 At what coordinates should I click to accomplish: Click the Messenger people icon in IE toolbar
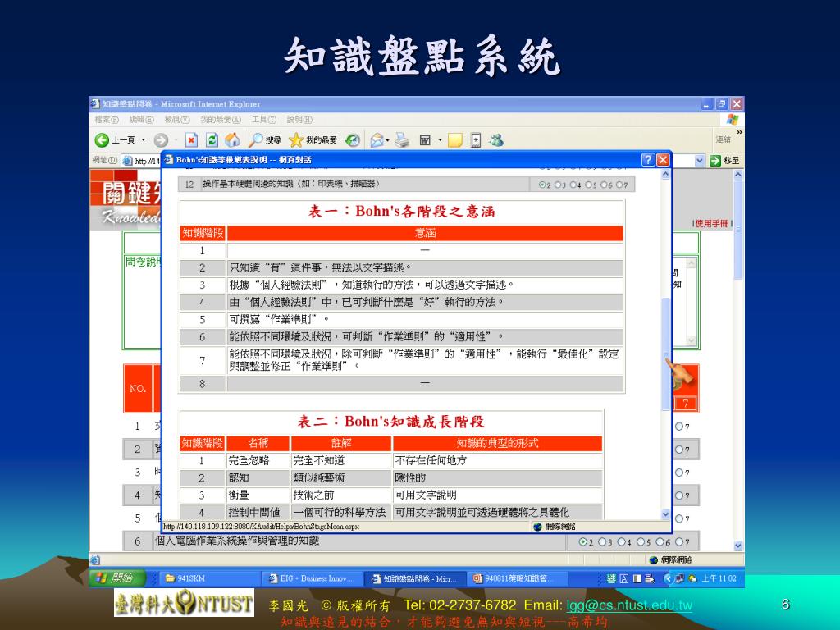(x=496, y=140)
